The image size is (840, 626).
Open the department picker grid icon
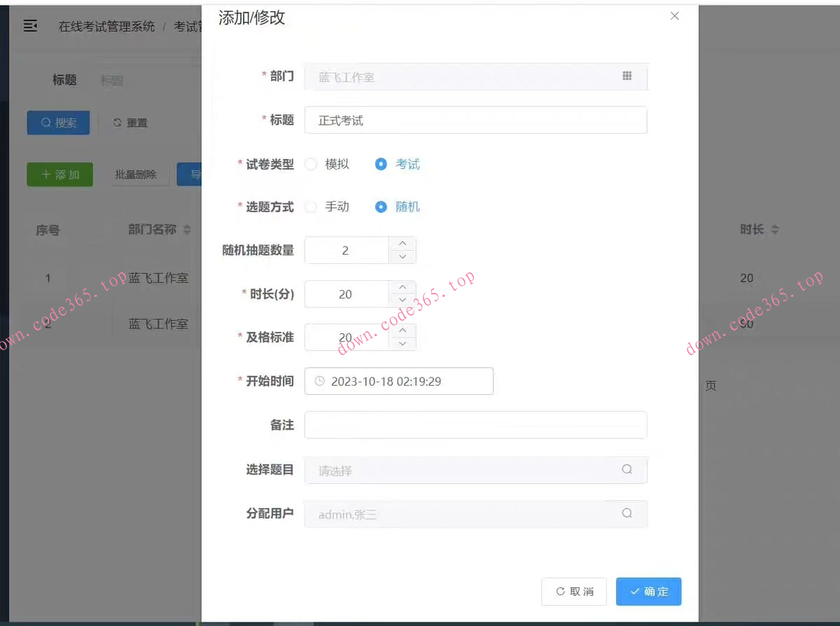coord(628,77)
